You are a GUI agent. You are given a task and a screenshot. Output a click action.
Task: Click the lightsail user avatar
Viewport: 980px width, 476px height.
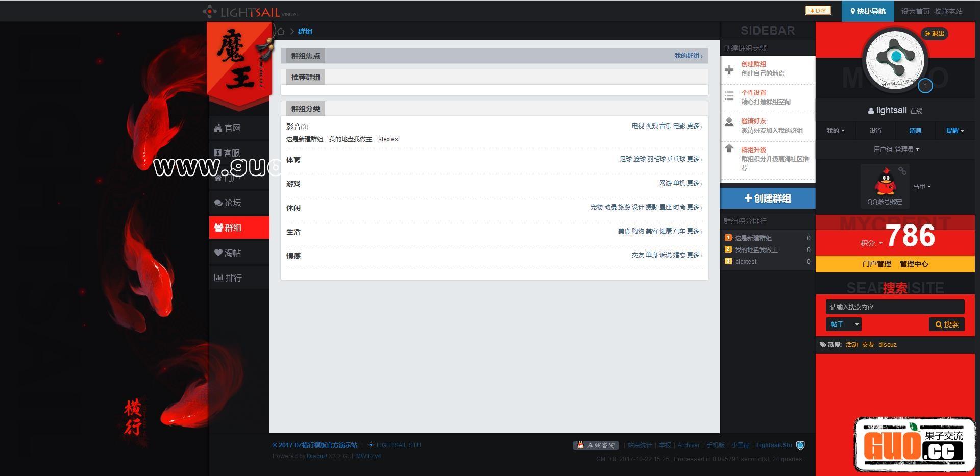tap(896, 59)
